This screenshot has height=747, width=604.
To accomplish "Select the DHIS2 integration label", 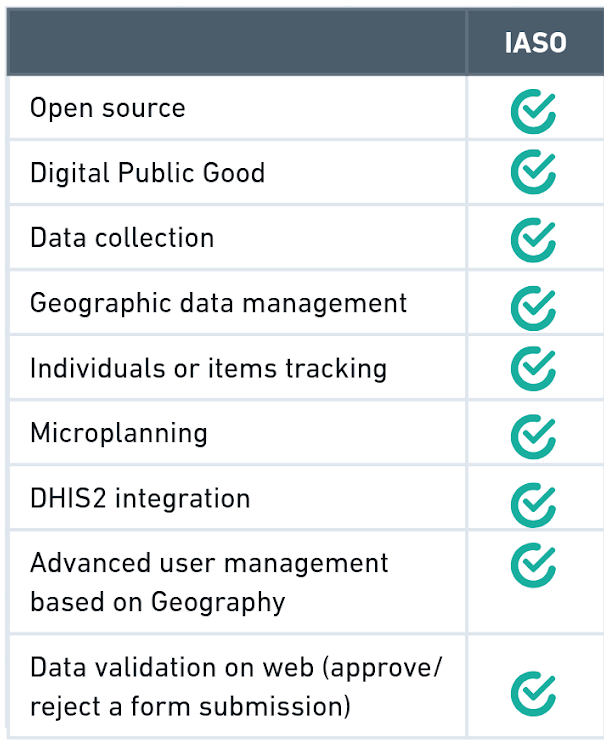I will pos(140,498).
